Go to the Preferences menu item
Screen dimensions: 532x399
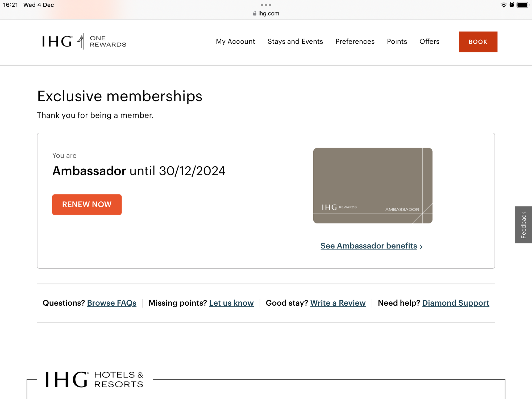point(355,41)
